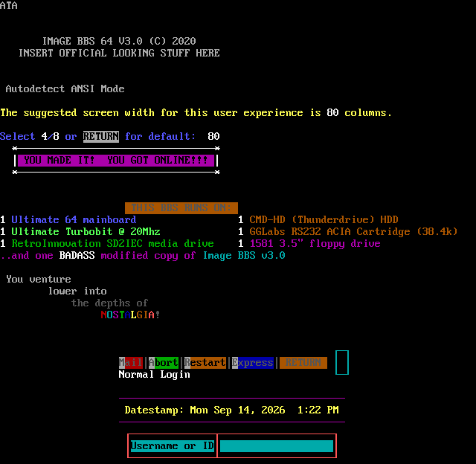The image size is (476, 464).
Task: Click 'Ultimate Turbobit @ 20Mhz' line
Action: 86,231
